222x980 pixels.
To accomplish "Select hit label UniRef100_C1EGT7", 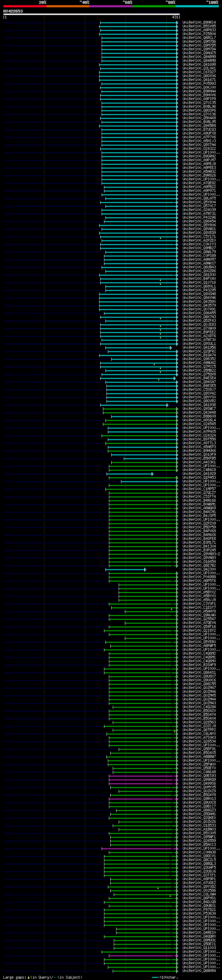I will 199,608.
